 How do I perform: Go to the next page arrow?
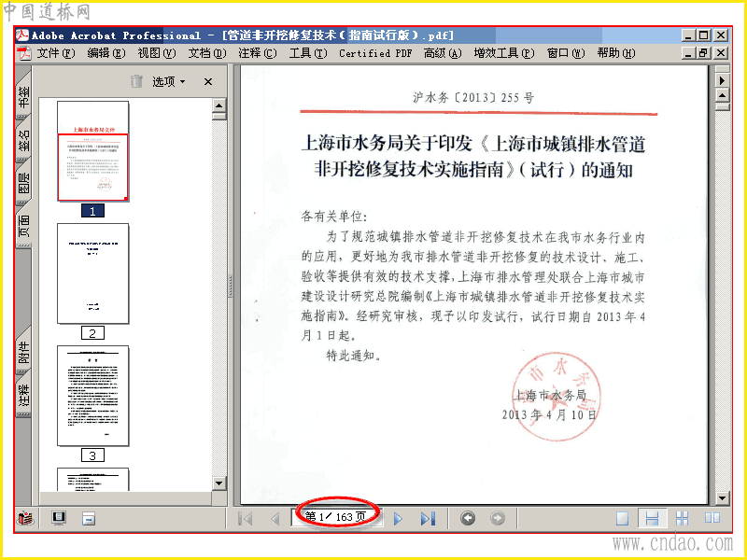point(398,519)
